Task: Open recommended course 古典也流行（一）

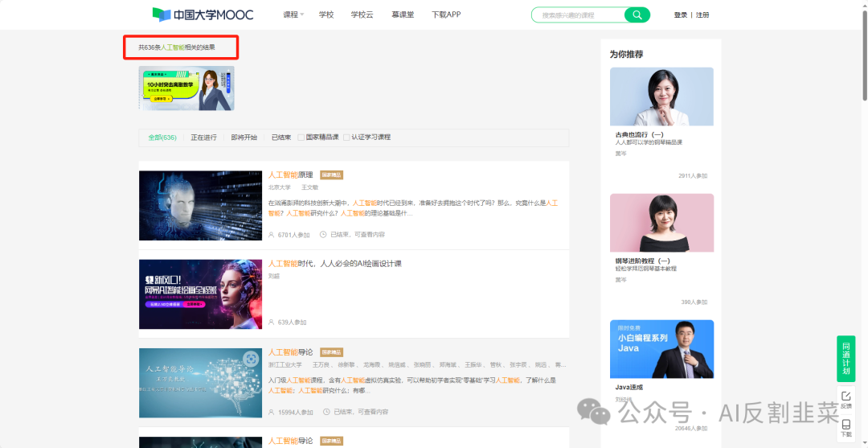Action: (x=640, y=134)
